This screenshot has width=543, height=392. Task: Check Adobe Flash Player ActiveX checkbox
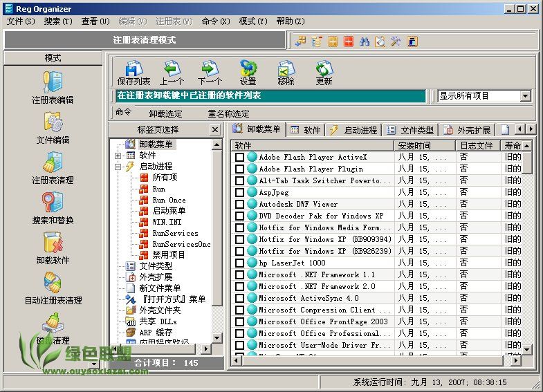click(239, 157)
